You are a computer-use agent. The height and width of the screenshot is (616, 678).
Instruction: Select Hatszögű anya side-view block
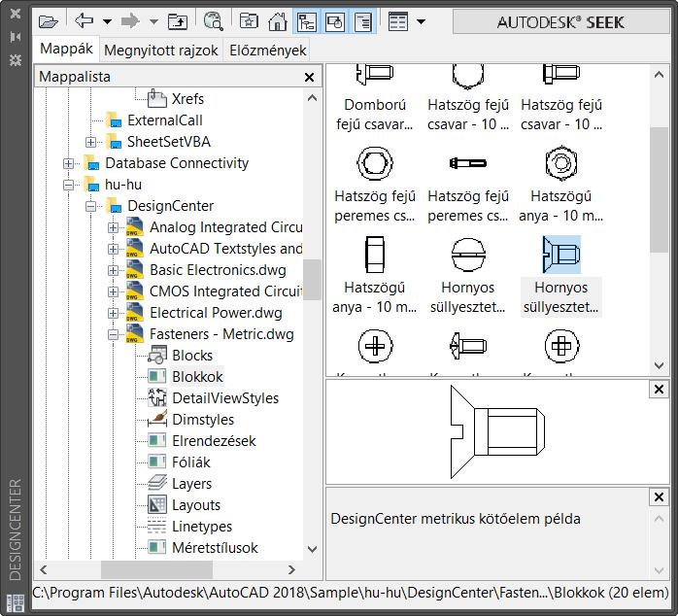(375, 276)
